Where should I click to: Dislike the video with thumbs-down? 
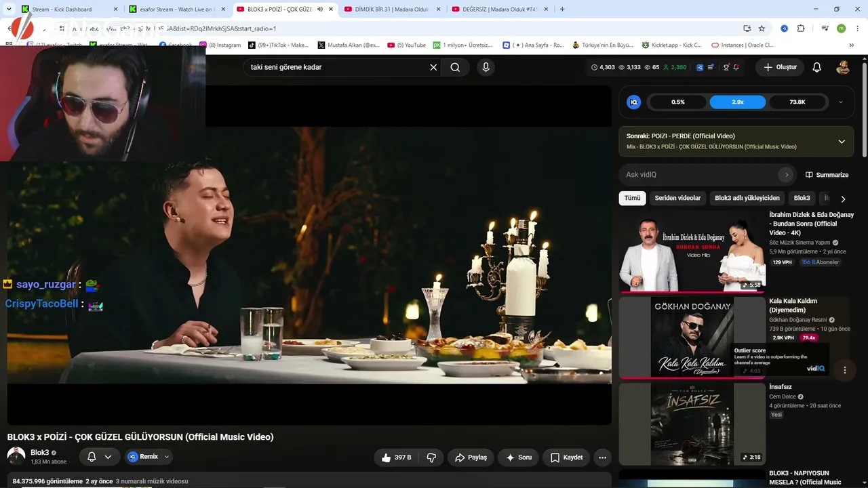coord(431,457)
